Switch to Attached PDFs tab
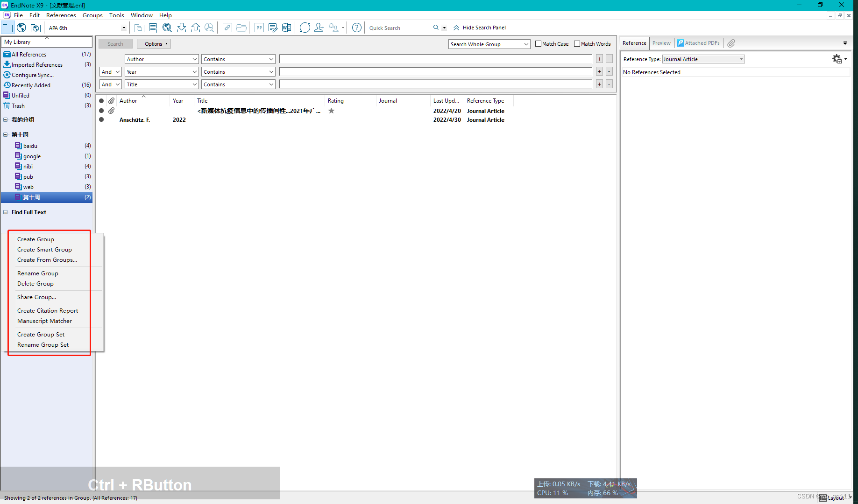 pyautogui.click(x=699, y=43)
